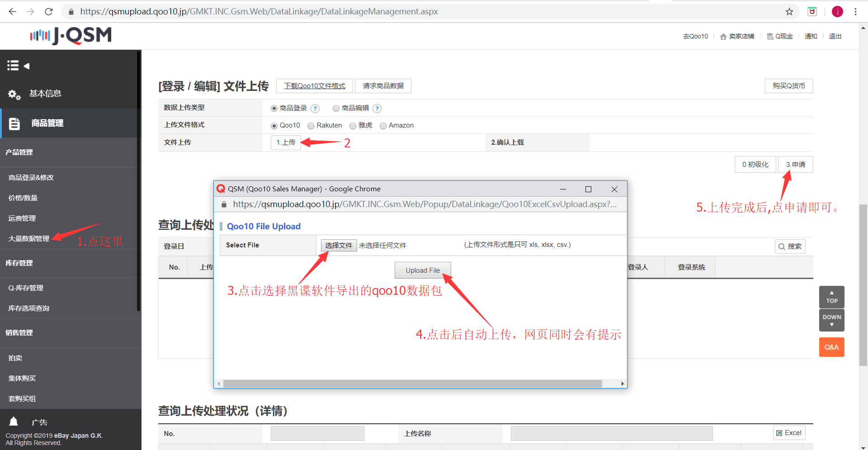This screenshot has width=868, height=450.
Task: Open the orange Q&A button
Action: click(832, 347)
